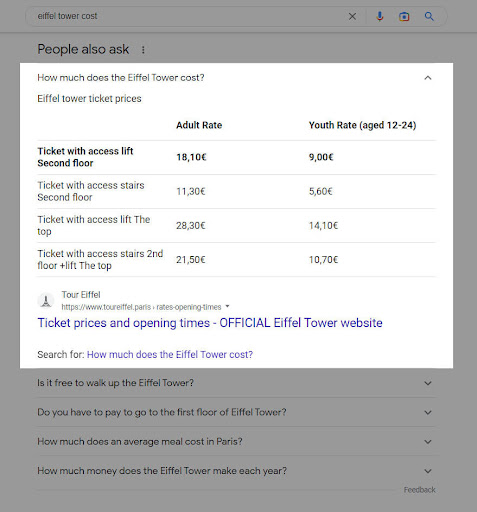Open the dropdown arrow beside the toureiffel.paris URL

point(227,306)
